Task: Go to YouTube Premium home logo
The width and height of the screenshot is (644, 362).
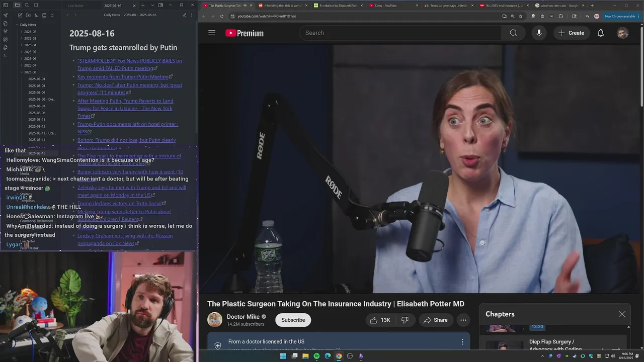Action: [x=245, y=33]
